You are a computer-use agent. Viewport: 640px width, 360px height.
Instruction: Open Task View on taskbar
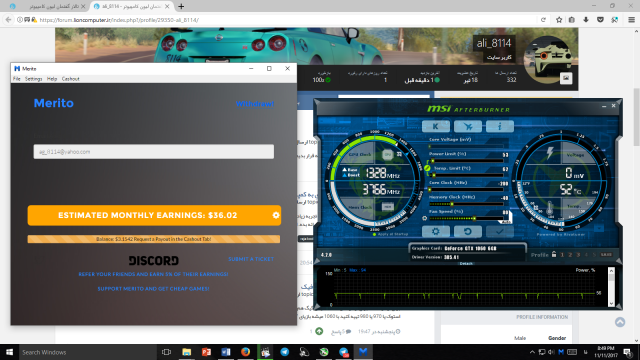pos(166,352)
